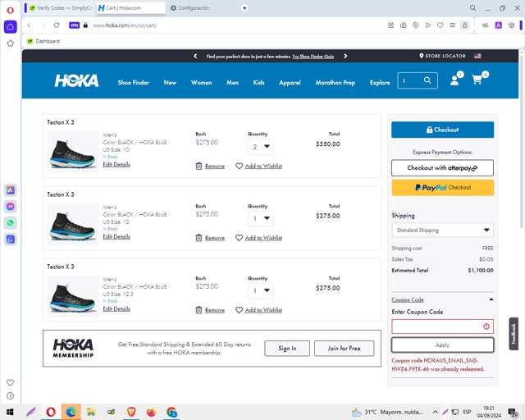Open quantity dropdown for size 12 item

tap(261, 218)
